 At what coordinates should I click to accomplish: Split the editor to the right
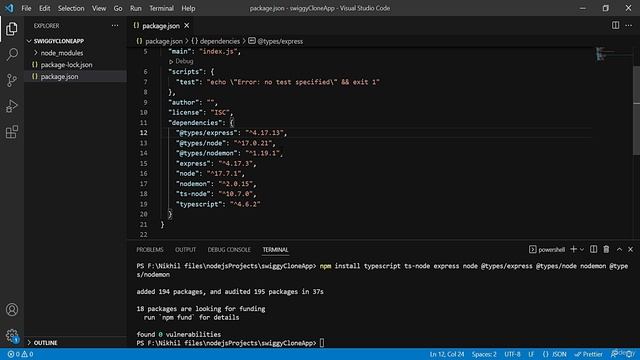point(615,25)
